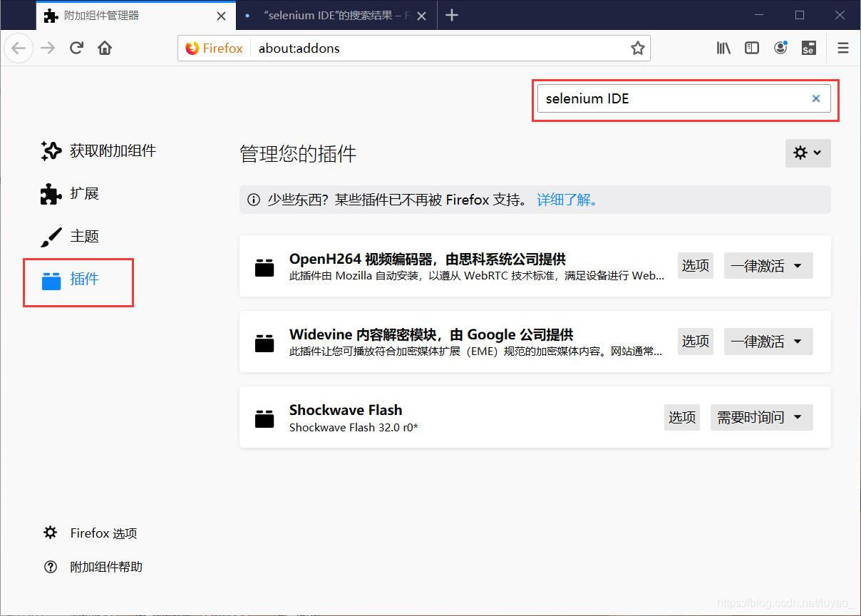Maximize the Firefox window
861x616 pixels.
pyautogui.click(x=800, y=15)
